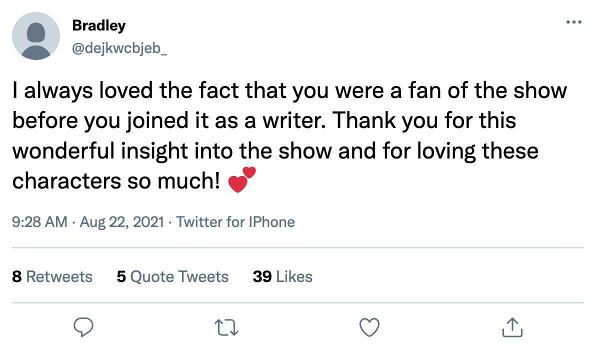Click Bradley's gray profile avatar
596x364 pixels.
pyautogui.click(x=35, y=36)
